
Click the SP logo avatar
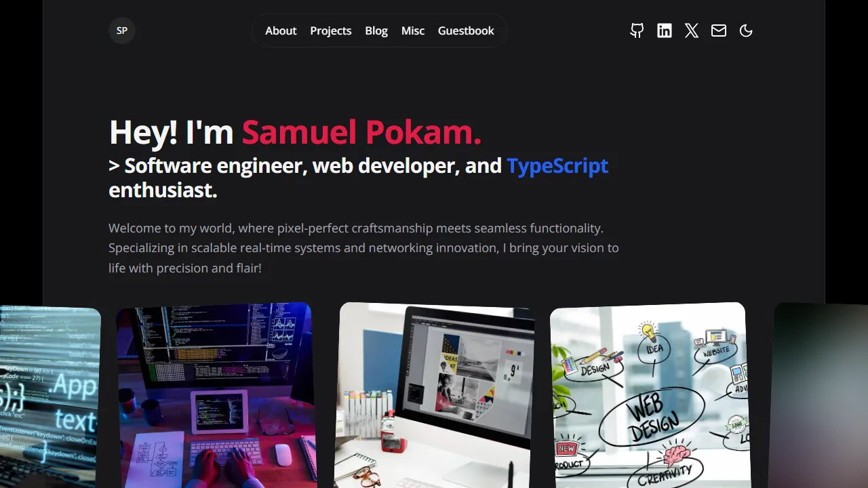coord(122,30)
